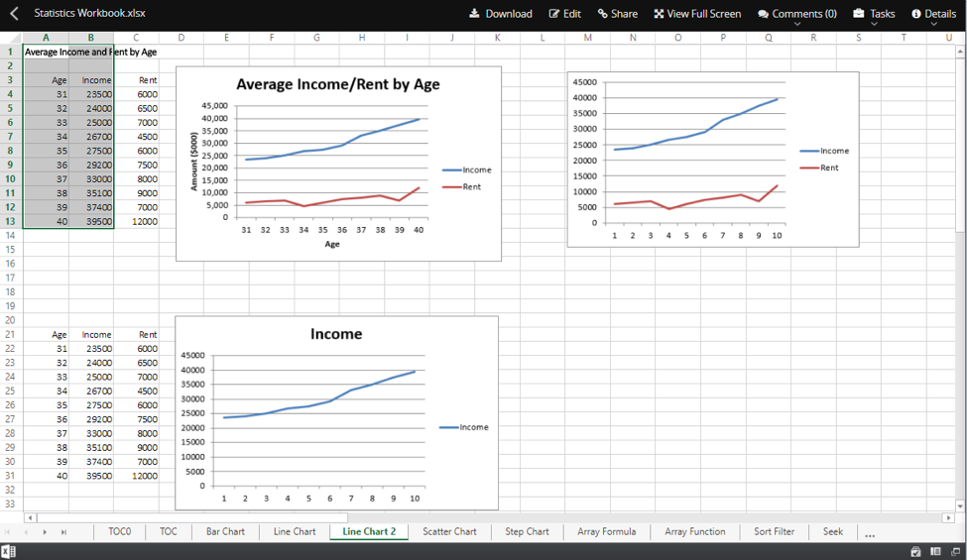Click the window restore status icon

tap(955, 551)
